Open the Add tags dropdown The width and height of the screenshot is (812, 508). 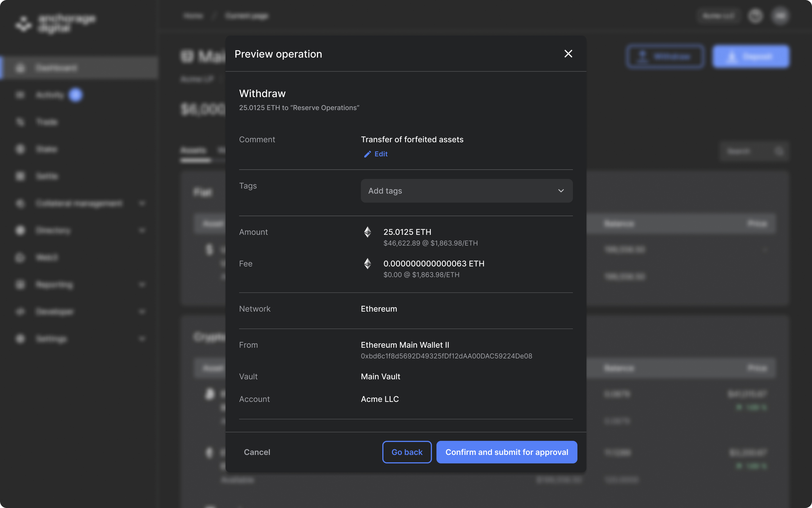point(466,190)
